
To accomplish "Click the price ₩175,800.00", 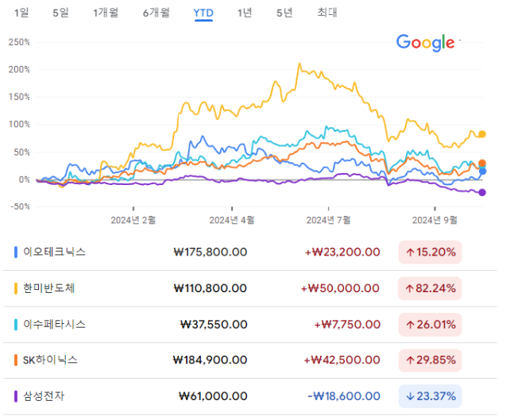I will click(x=211, y=252).
